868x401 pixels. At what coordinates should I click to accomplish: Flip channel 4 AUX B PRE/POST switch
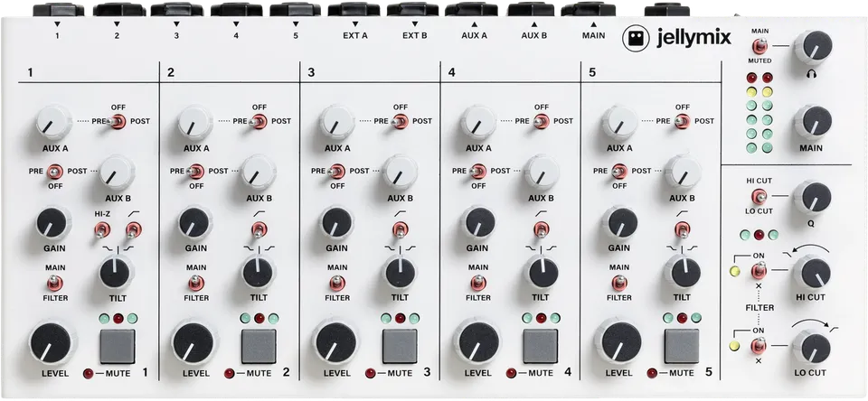[x=477, y=172]
